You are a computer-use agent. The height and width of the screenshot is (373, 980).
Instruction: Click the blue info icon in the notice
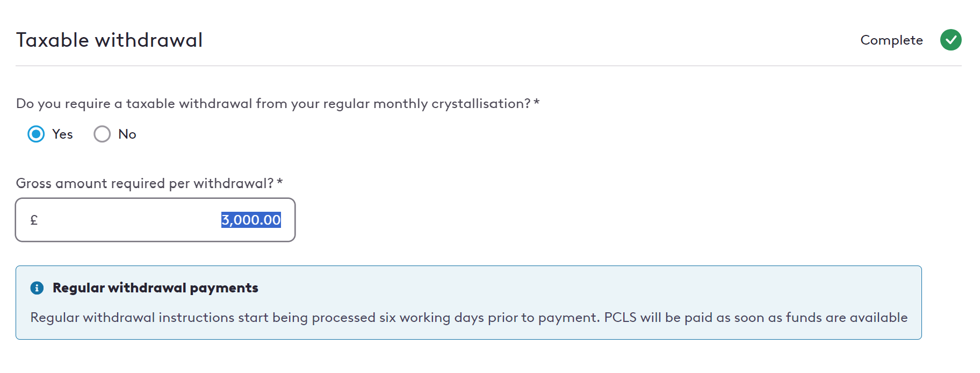coord(37,288)
